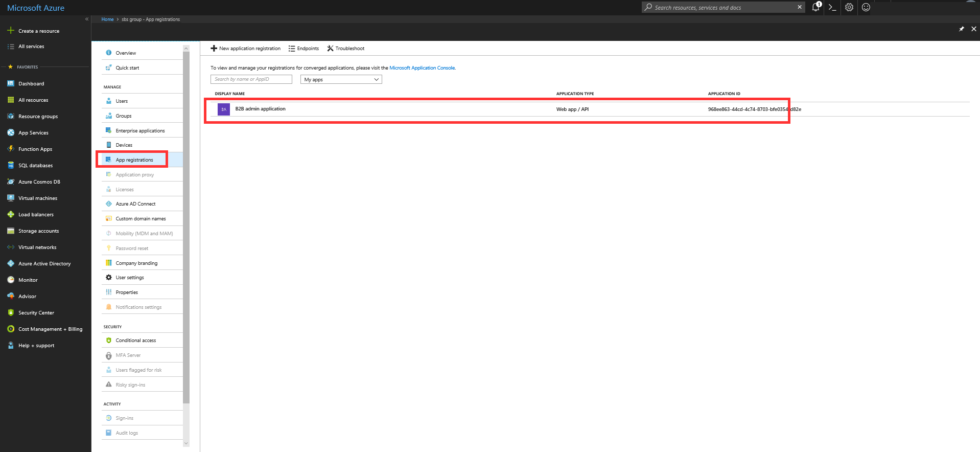Click New application registration button
Viewport: 980px width, 452px height.
pyautogui.click(x=246, y=49)
